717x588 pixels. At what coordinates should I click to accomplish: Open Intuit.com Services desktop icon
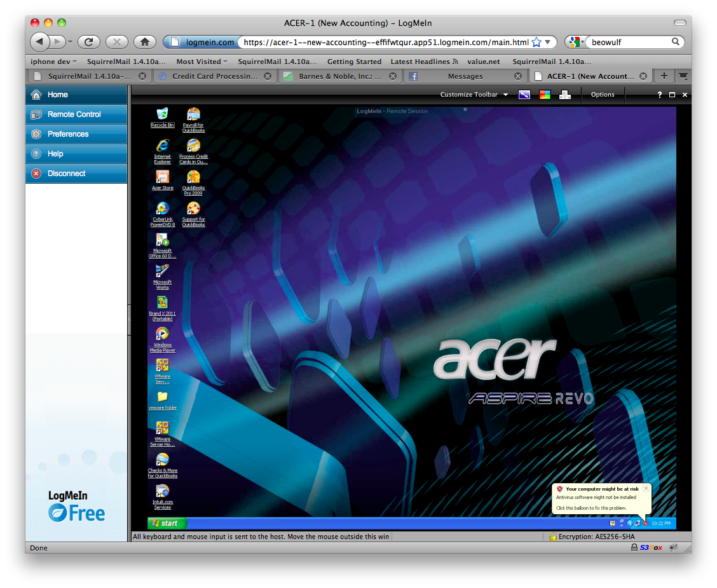[162, 498]
